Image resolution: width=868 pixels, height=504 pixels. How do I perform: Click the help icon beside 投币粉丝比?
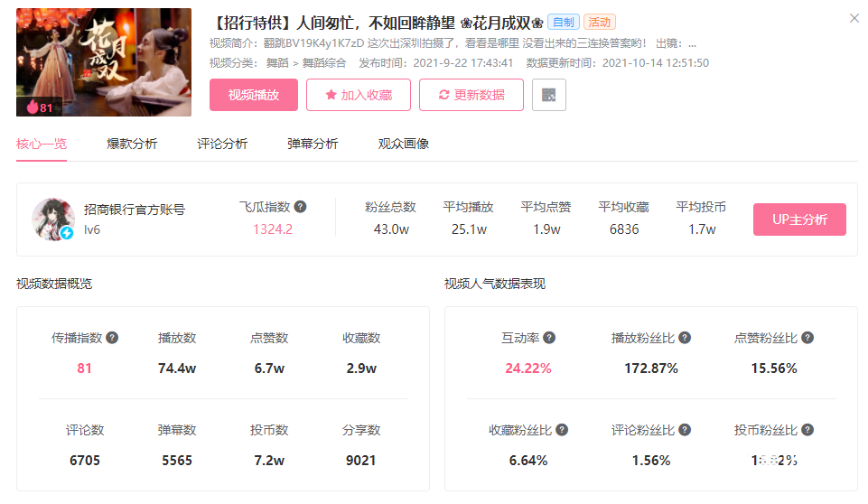[807, 430]
